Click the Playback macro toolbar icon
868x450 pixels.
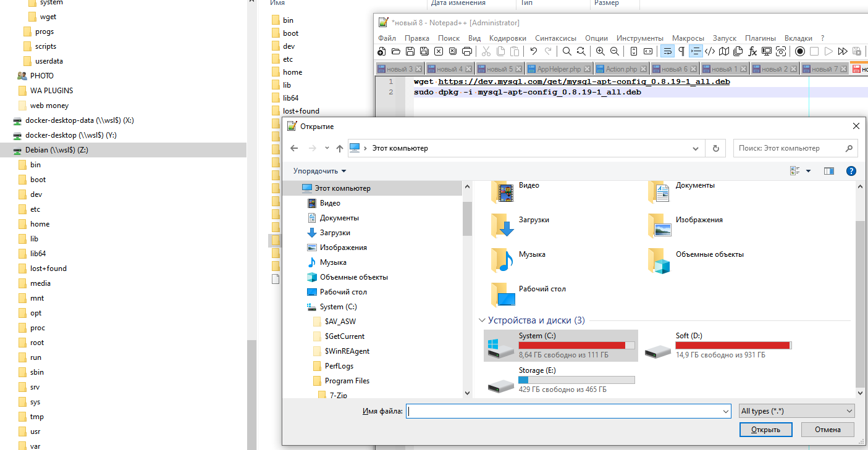(828, 51)
